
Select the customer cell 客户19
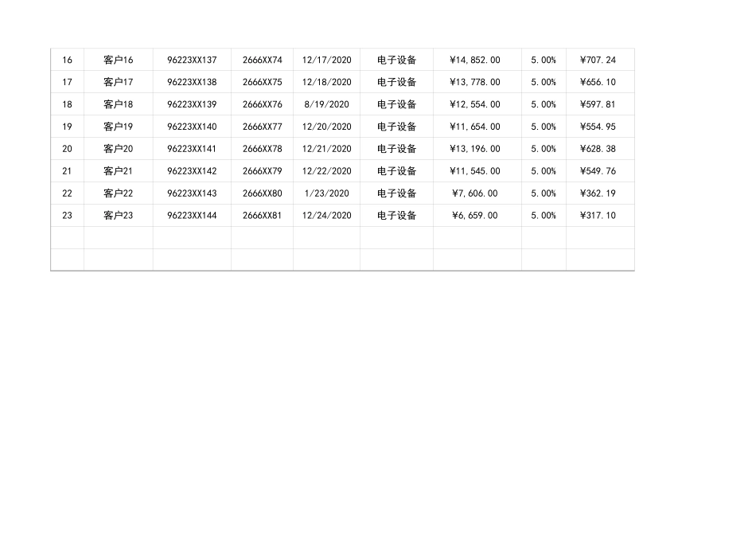(119, 127)
